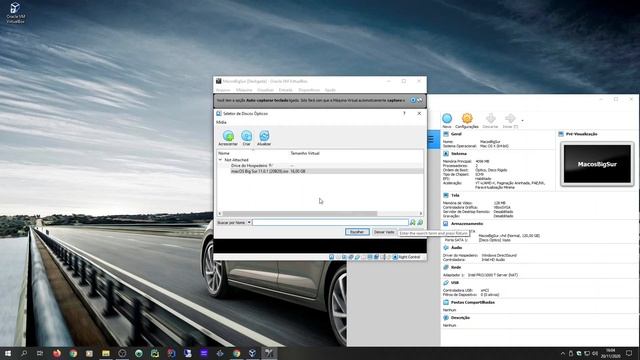Open the Entrada menu in VM window
The height and width of the screenshot is (360, 640).
click(286, 90)
